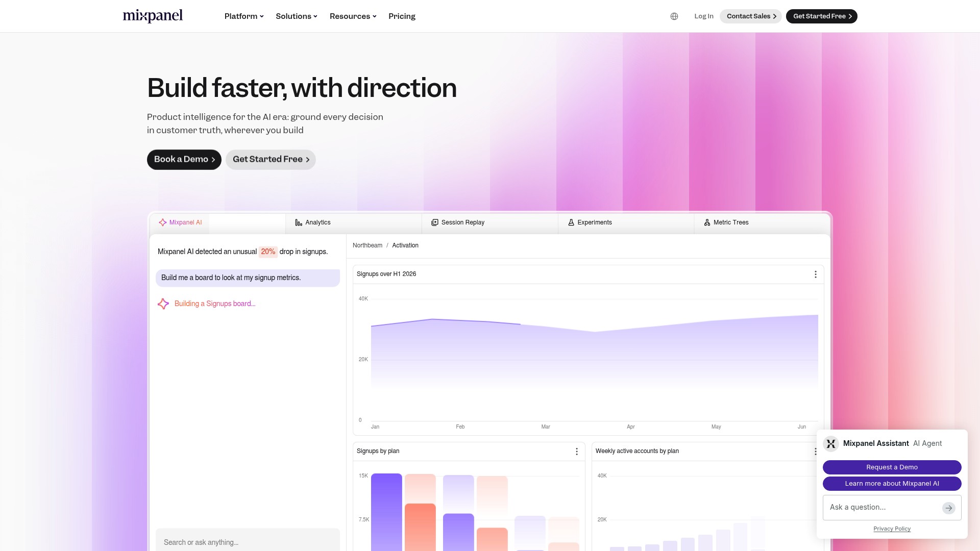
Task: Click the Book a Demo button
Action: tap(184, 160)
